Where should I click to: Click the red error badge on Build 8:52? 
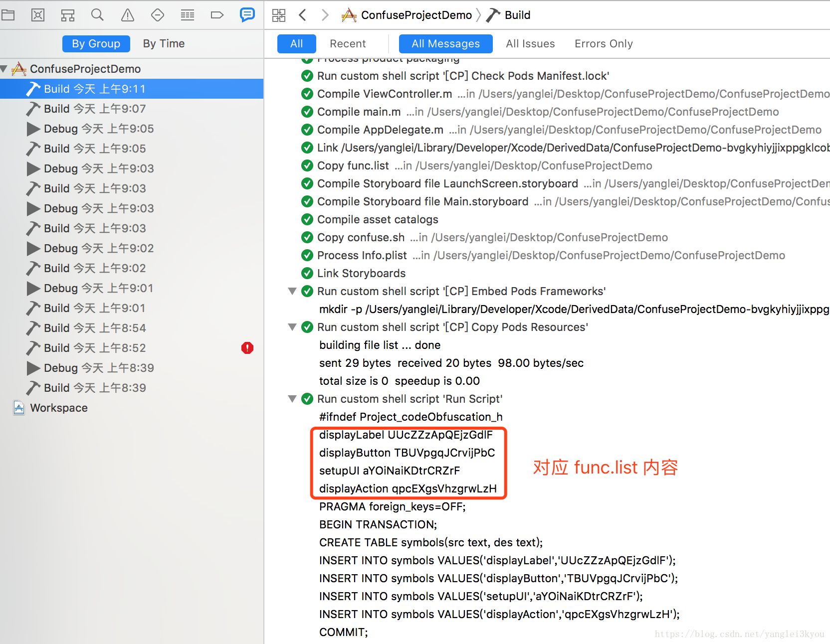(x=247, y=348)
